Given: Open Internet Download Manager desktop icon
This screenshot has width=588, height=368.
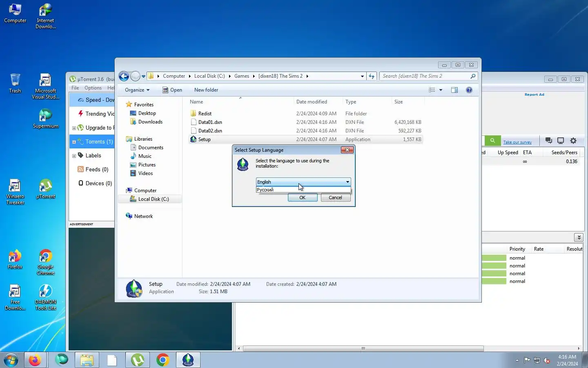Looking at the screenshot, I should click(x=45, y=16).
